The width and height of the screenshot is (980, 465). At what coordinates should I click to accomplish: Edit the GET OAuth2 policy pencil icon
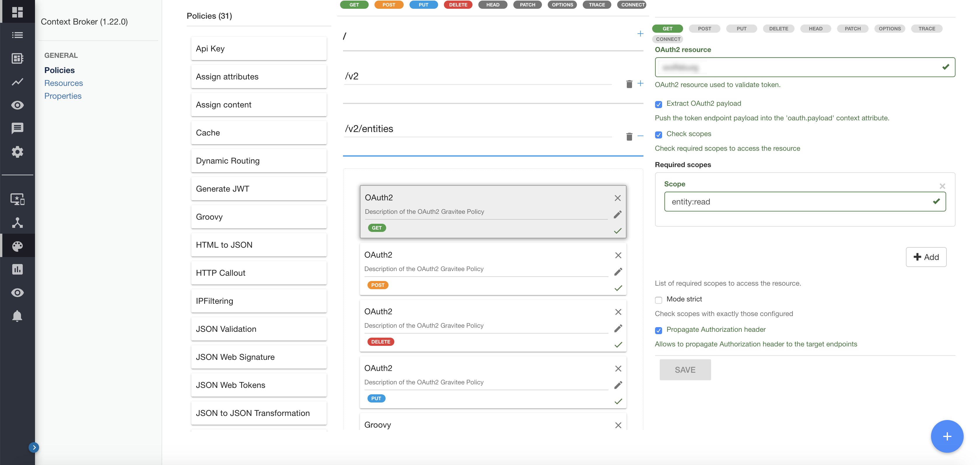[617, 214]
